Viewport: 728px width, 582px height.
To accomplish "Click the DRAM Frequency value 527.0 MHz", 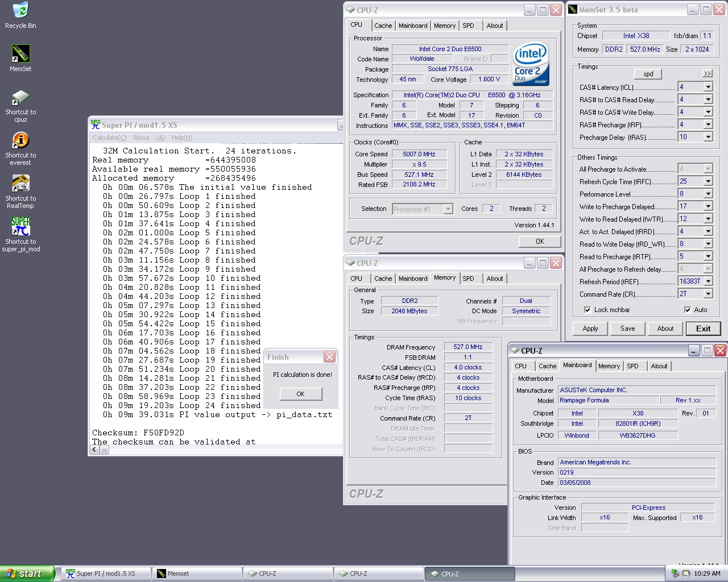I will click(468, 347).
